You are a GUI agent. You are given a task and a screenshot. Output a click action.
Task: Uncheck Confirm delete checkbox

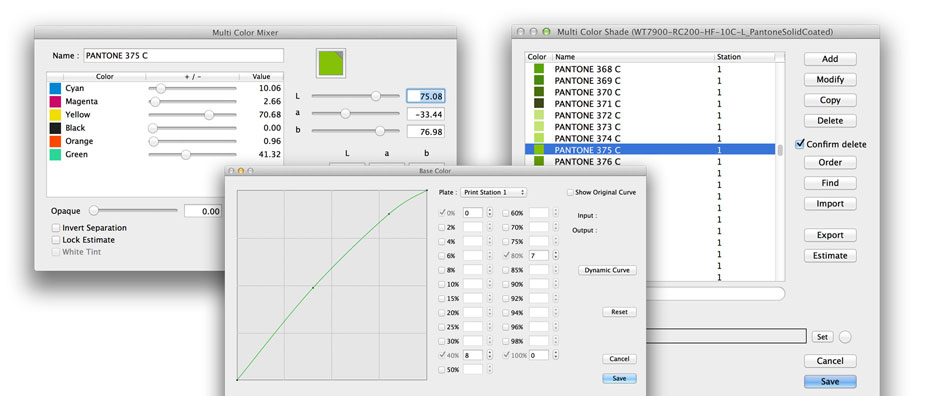(799, 144)
